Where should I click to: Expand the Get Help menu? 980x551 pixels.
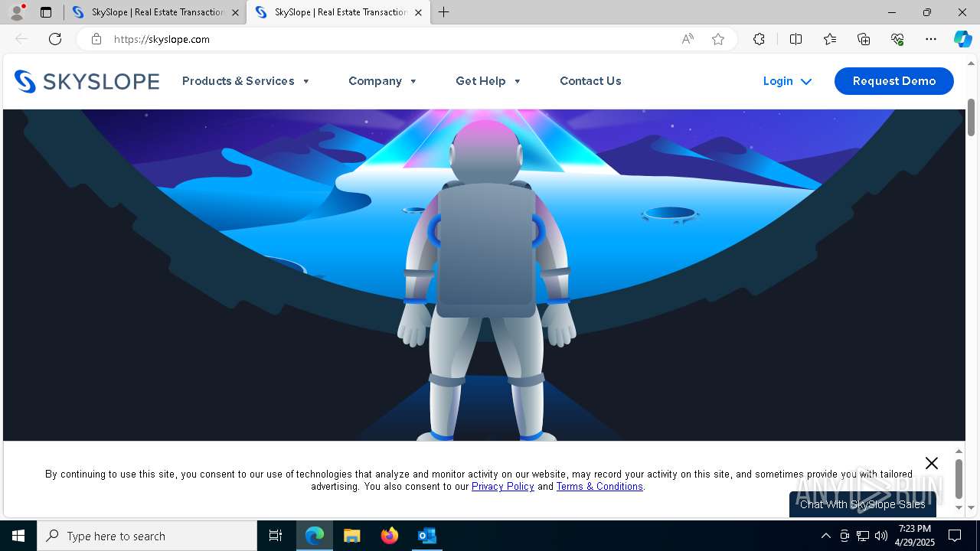pos(488,81)
